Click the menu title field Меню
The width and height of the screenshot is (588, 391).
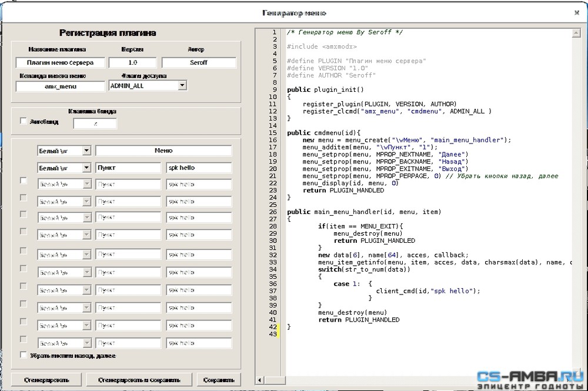pyautogui.click(x=163, y=151)
